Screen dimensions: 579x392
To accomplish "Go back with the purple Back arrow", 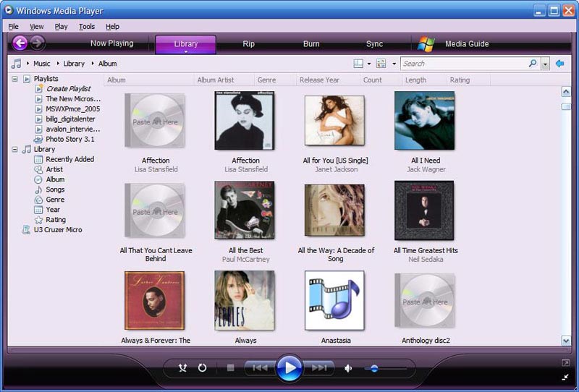I will click(20, 43).
